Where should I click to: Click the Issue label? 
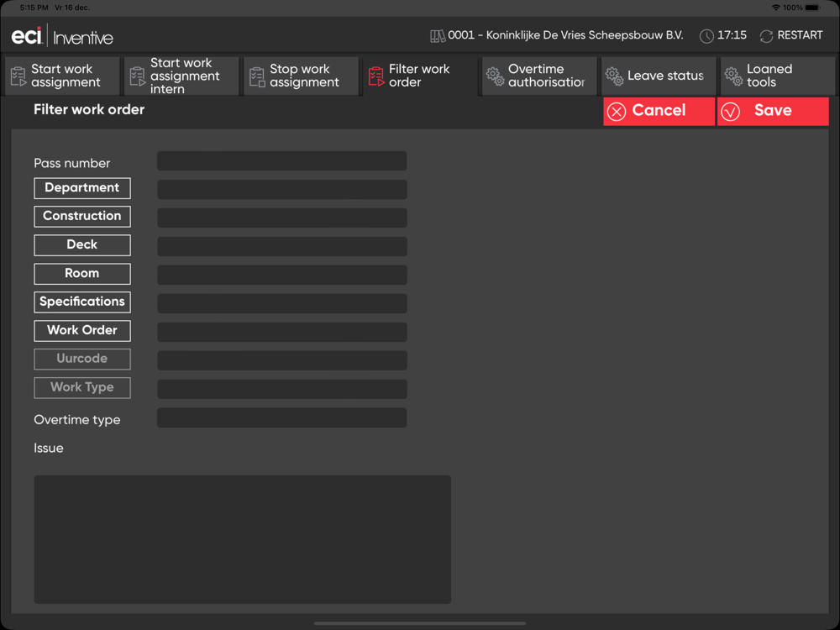pos(49,449)
